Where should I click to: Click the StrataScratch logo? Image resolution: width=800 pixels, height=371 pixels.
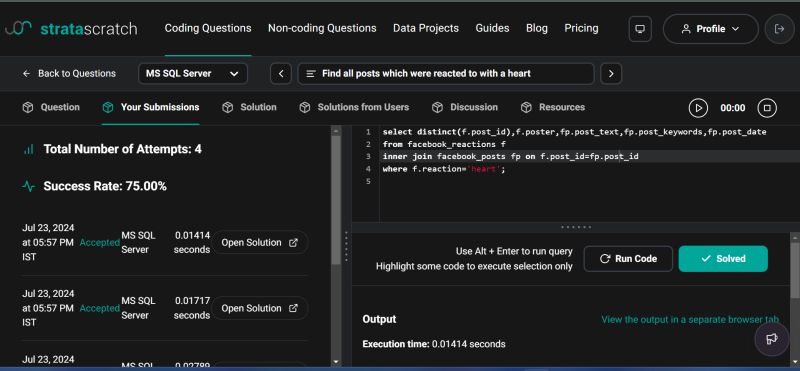[x=71, y=29]
